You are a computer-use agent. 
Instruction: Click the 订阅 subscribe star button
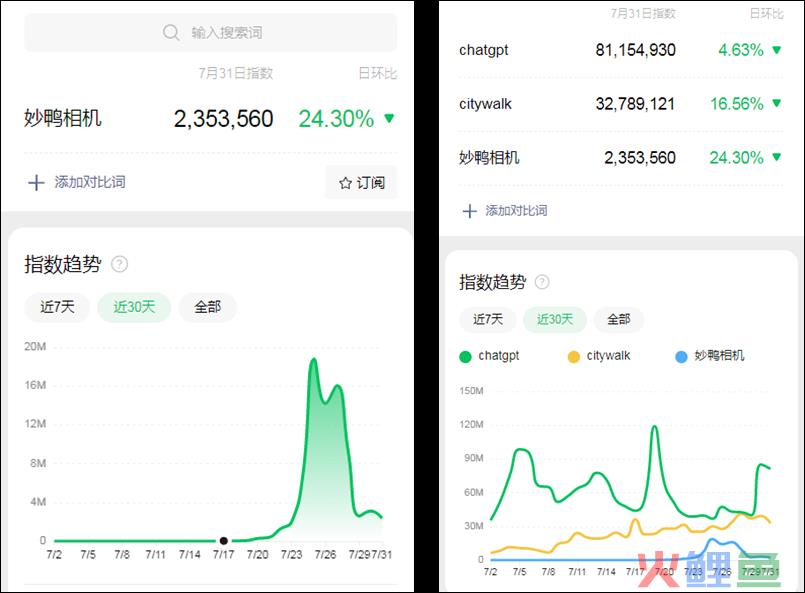click(361, 182)
